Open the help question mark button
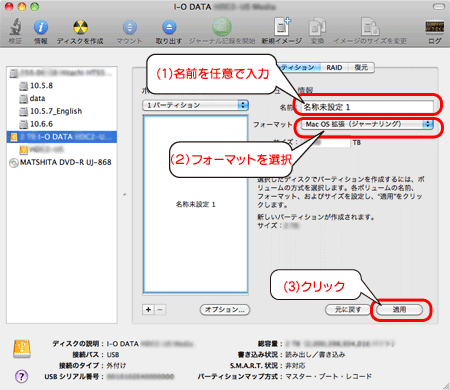Screen dimensions: 450x390 (x=21, y=376)
